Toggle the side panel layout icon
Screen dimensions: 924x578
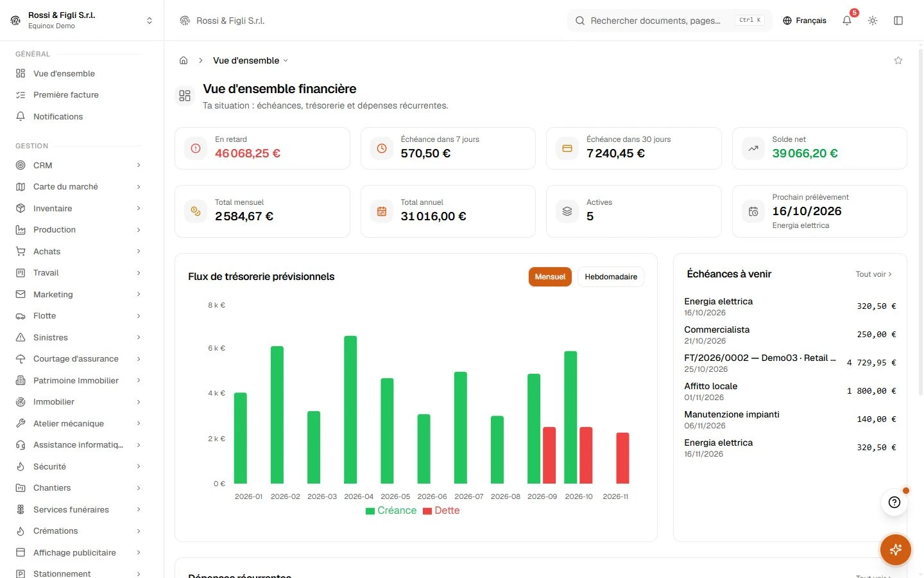898,21
